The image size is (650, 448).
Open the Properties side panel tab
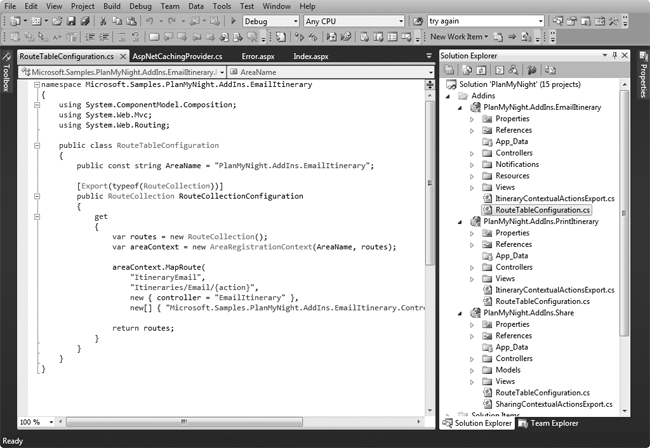(x=643, y=75)
